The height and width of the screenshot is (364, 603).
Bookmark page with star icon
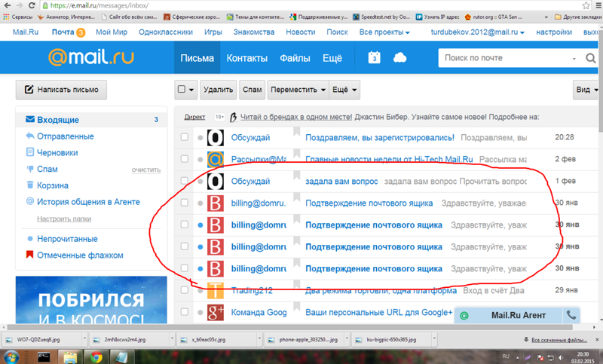click(x=586, y=5)
